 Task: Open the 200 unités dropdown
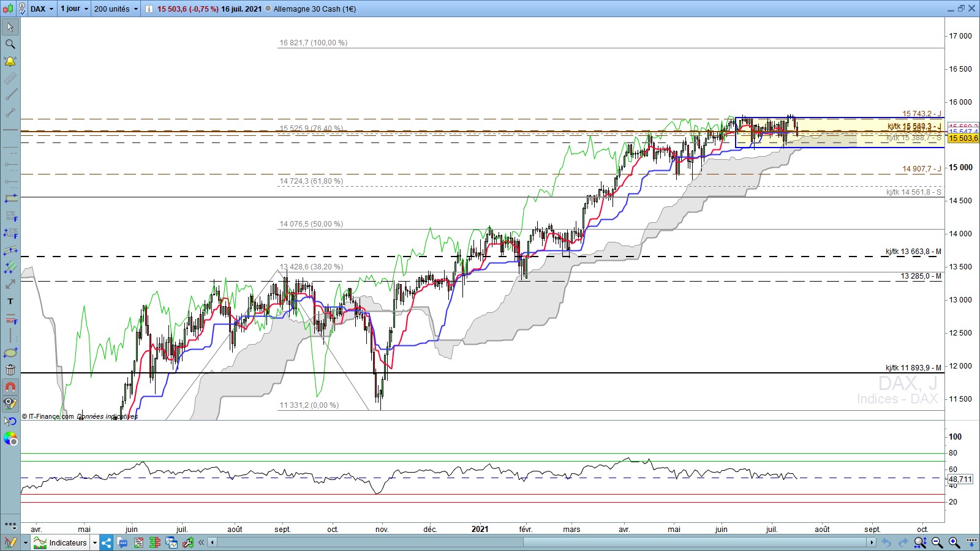pyautogui.click(x=116, y=9)
